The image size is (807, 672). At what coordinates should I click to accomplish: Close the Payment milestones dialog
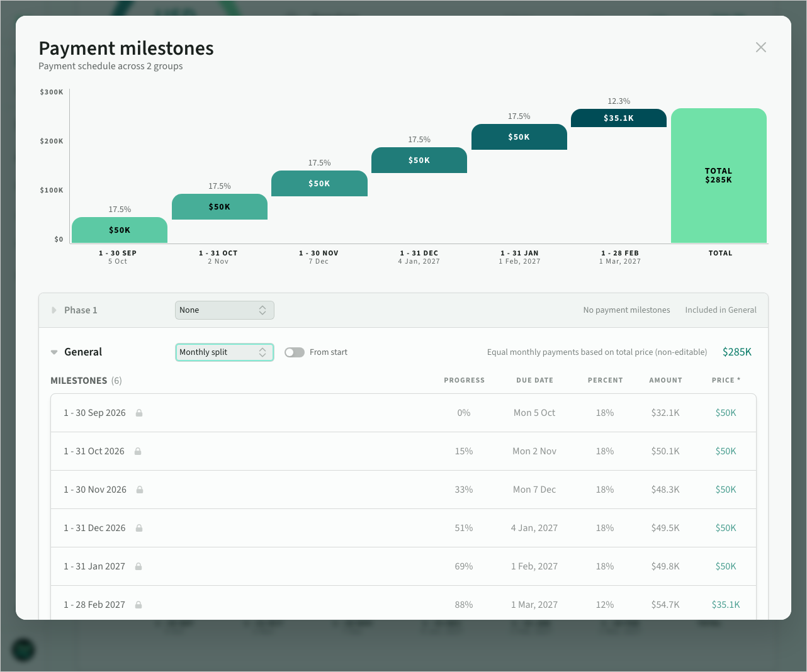pyautogui.click(x=760, y=47)
